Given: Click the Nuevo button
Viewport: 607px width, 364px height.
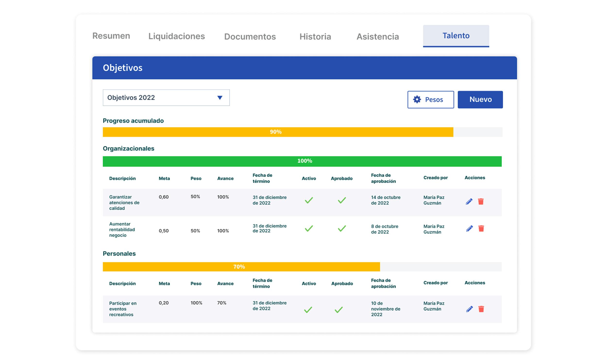Looking at the screenshot, I should [480, 99].
